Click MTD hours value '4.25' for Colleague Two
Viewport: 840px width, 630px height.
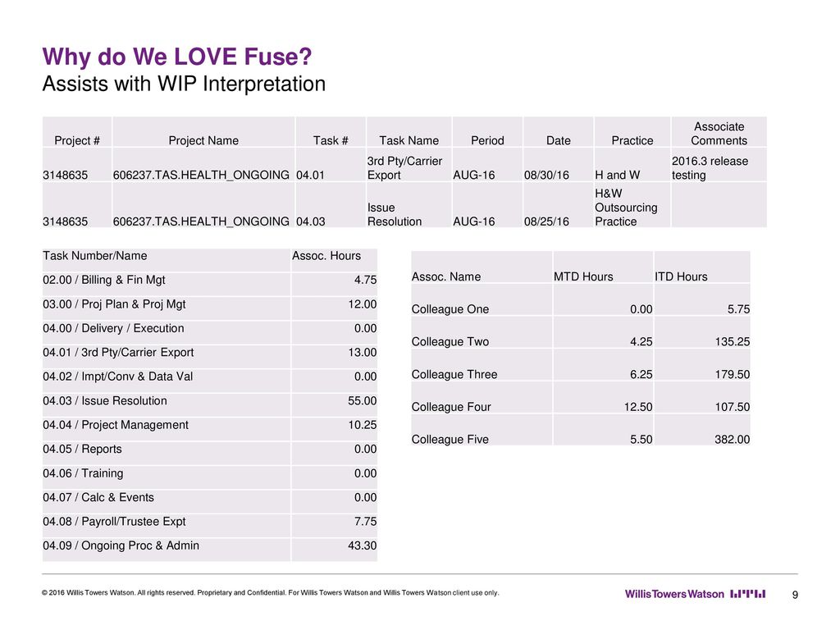[641, 342]
